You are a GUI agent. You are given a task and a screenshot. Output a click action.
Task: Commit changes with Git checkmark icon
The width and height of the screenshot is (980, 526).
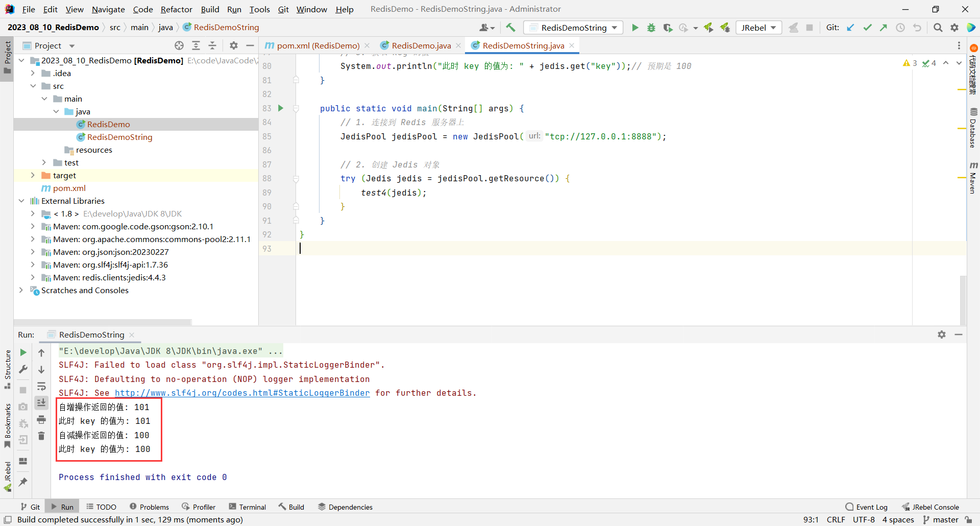pyautogui.click(x=867, y=28)
